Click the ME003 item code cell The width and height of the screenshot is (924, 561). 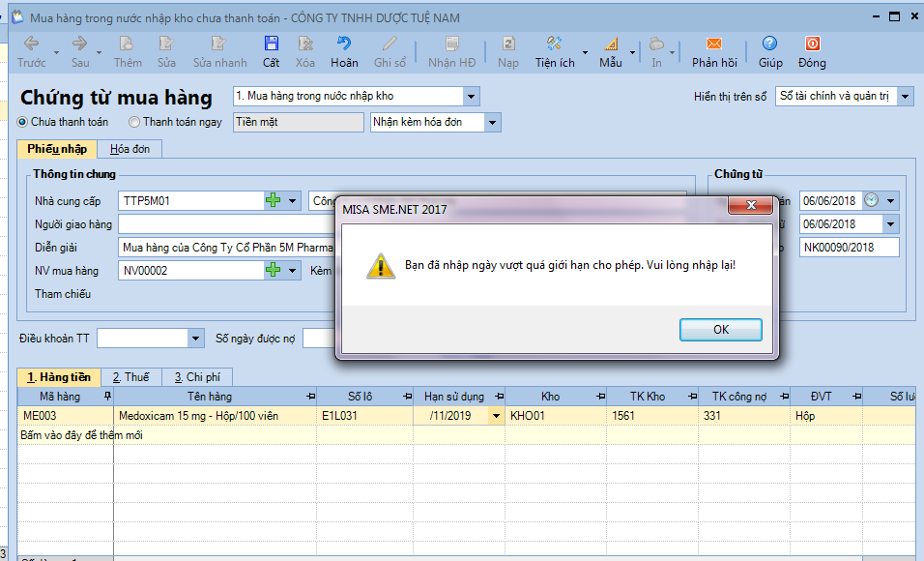[x=66, y=415]
